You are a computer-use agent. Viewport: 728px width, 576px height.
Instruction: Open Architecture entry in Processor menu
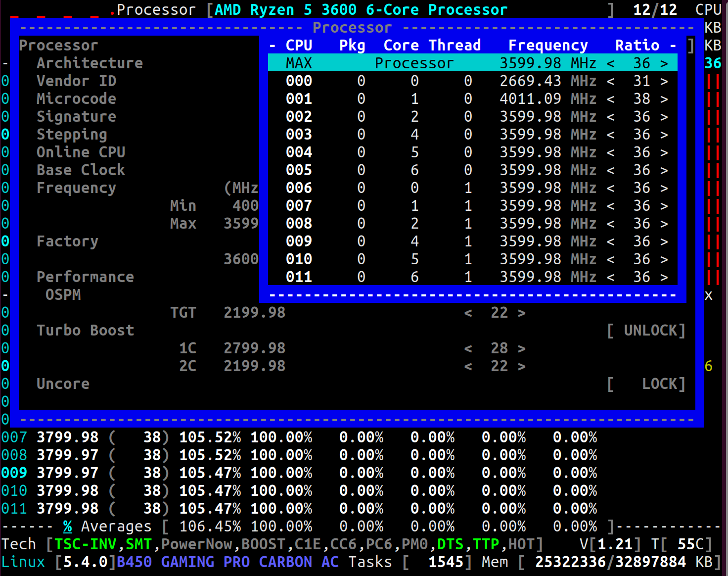click(90, 63)
